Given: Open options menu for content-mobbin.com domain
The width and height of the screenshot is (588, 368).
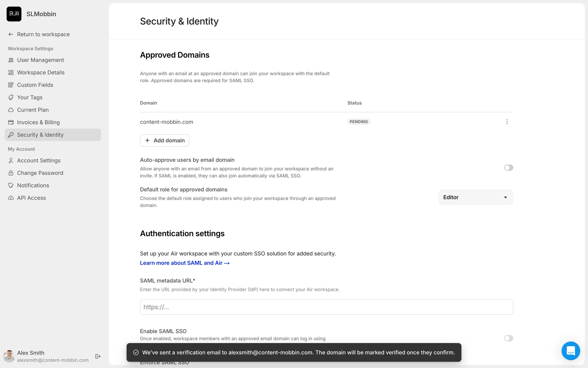Looking at the screenshot, I should (507, 122).
